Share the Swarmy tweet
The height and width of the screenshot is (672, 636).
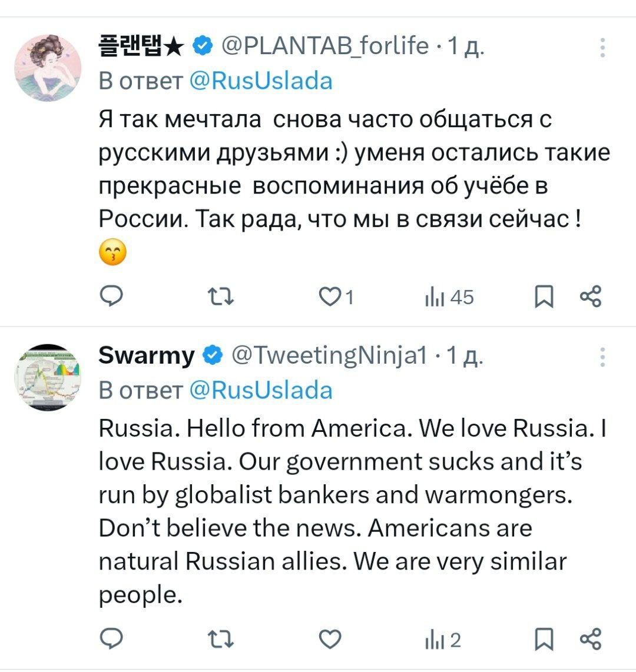[591, 638]
